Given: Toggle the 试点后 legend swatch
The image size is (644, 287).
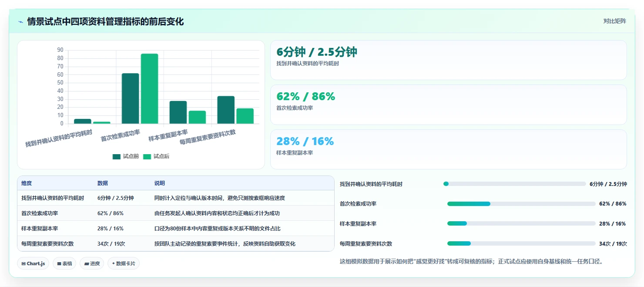Looking at the screenshot, I should click(x=147, y=157).
